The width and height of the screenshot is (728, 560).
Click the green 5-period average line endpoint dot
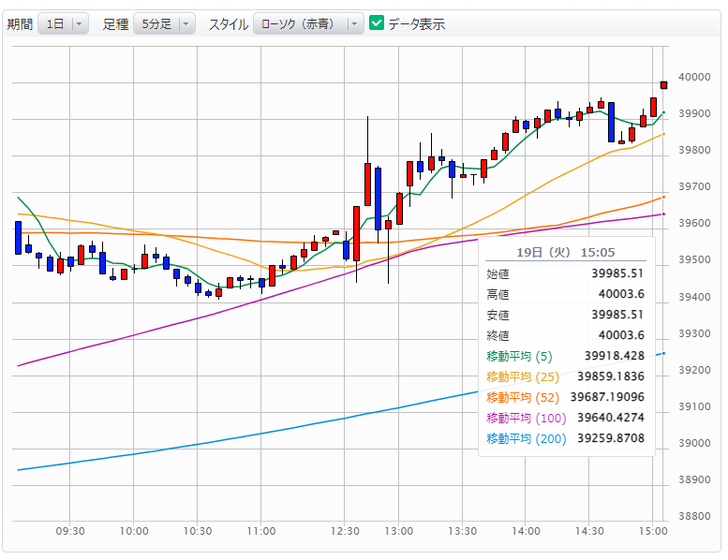coord(664,112)
